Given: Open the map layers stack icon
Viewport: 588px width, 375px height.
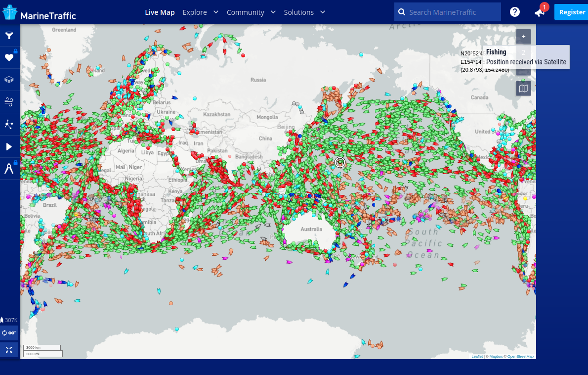Looking at the screenshot, I should coord(9,80).
